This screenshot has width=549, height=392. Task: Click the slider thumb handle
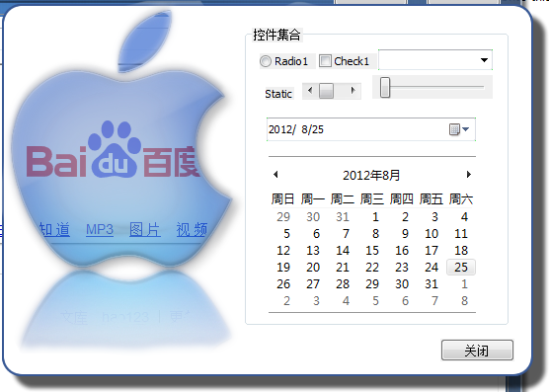pos(385,87)
